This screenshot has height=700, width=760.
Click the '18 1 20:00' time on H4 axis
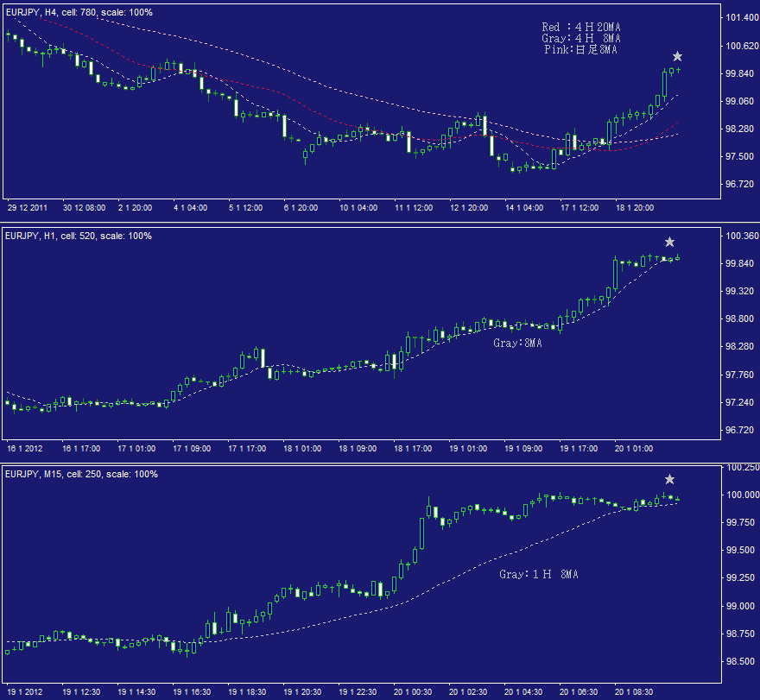coord(635,208)
